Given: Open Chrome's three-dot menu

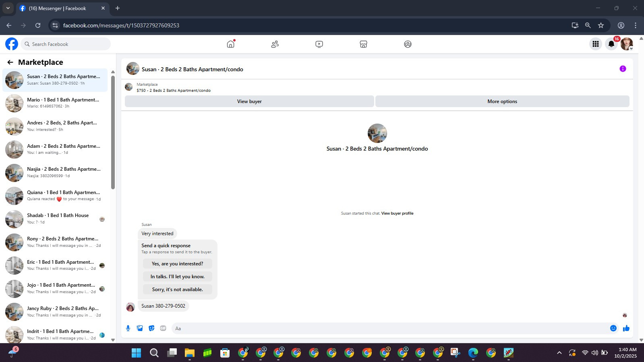Looking at the screenshot, I should point(636,25).
